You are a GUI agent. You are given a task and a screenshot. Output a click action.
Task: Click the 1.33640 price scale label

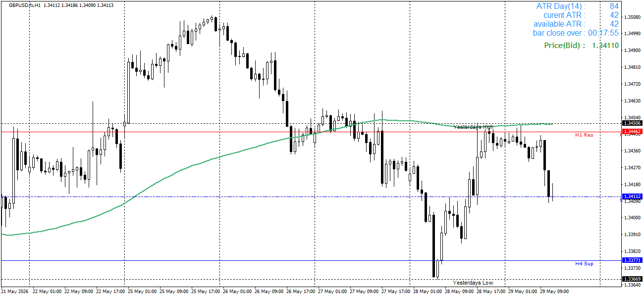[633, 285]
